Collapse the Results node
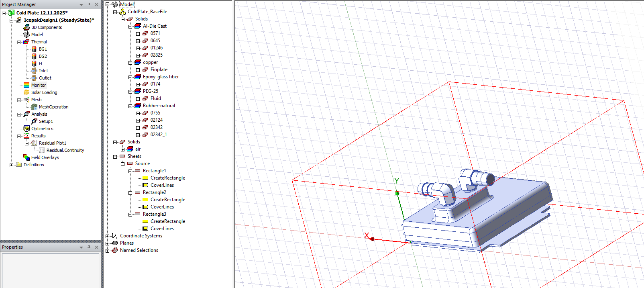 pos(19,136)
